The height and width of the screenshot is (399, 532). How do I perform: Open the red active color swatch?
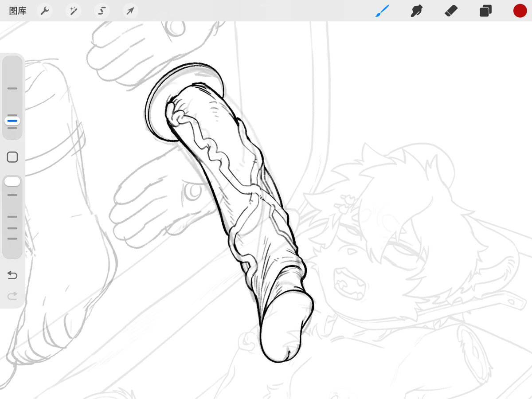pos(520,11)
